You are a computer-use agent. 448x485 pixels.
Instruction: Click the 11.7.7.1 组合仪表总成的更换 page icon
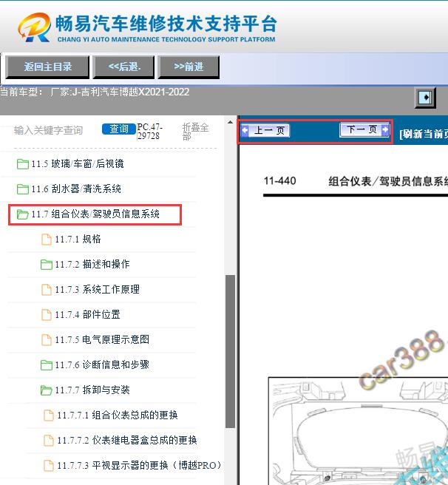(49, 416)
